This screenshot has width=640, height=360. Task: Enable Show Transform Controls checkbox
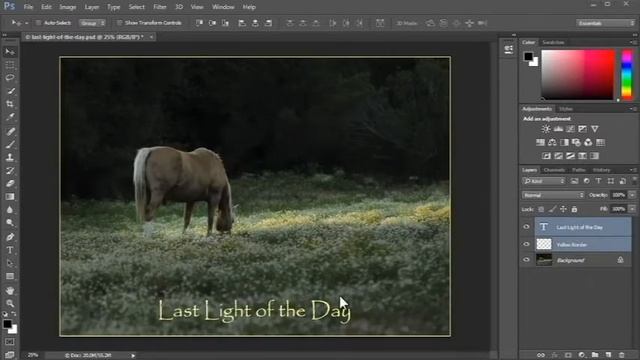coord(120,23)
